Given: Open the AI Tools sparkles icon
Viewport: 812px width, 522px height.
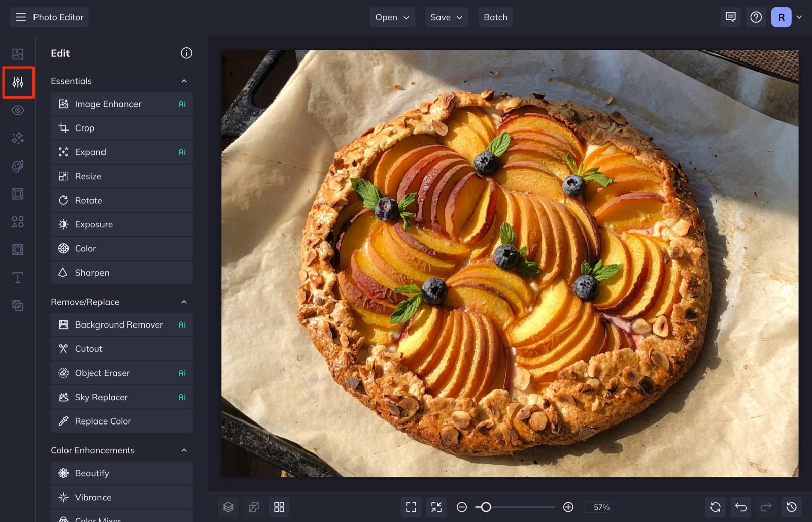Looking at the screenshot, I should coord(18,138).
